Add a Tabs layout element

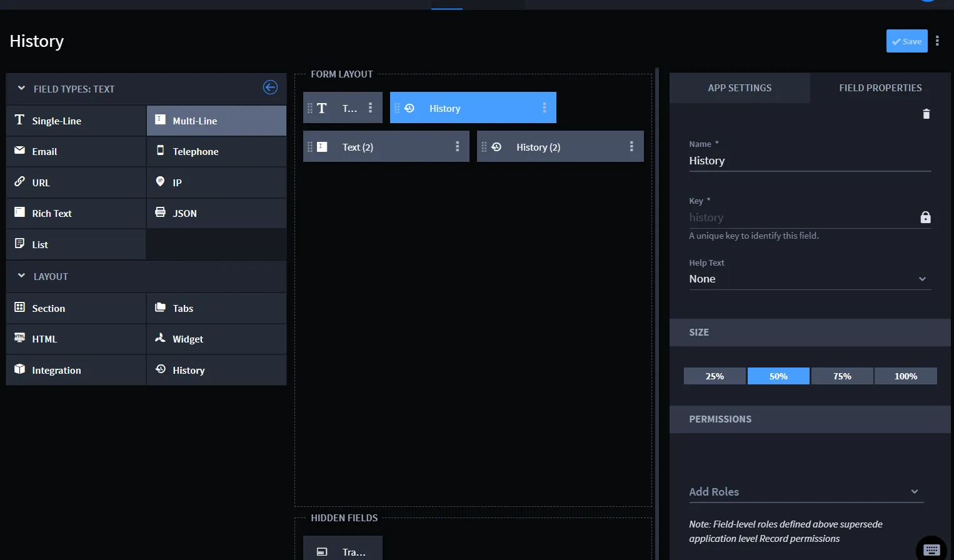point(216,308)
